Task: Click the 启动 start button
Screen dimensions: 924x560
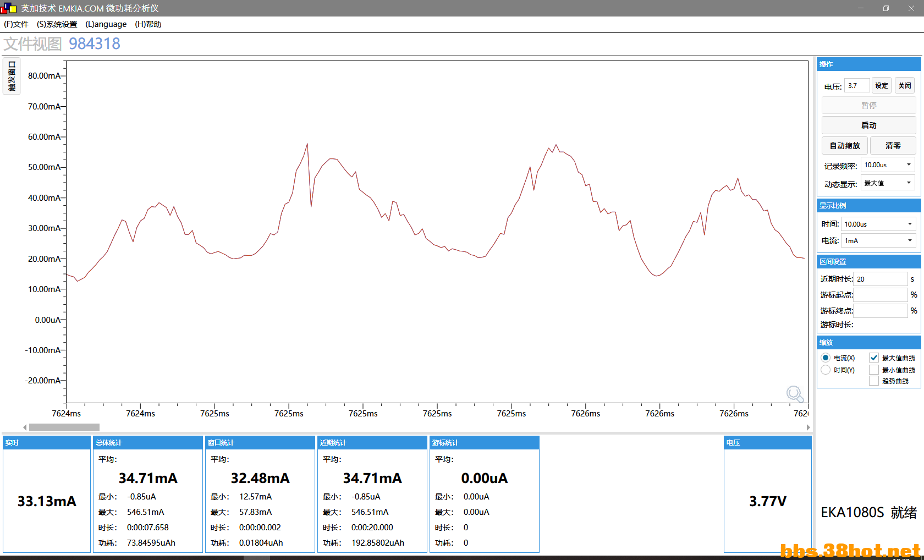Action: 869,125
